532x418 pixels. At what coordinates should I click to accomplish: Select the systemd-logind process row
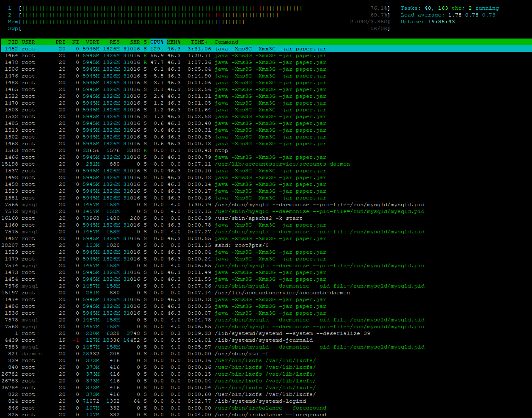click(x=260, y=401)
